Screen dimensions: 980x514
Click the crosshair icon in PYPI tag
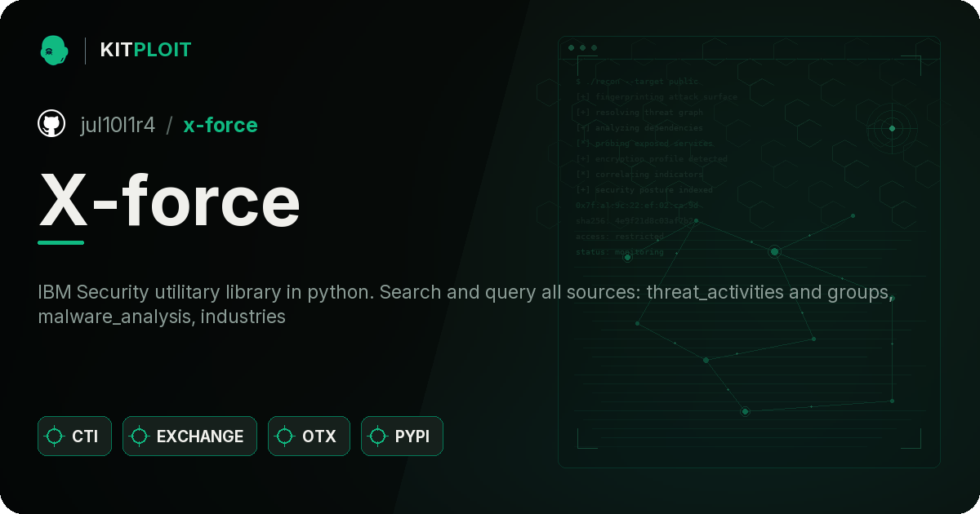tap(378, 436)
